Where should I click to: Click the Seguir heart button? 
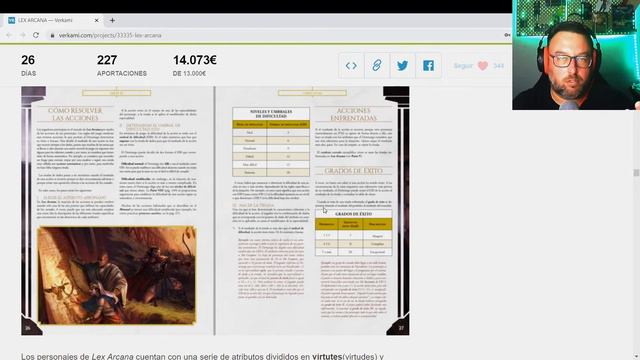coord(479,66)
